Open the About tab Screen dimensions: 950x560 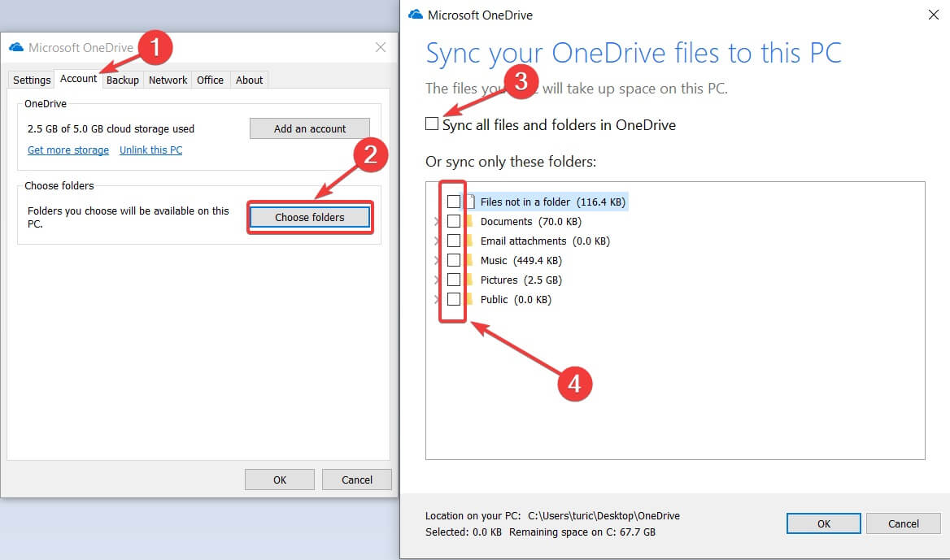click(x=249, y=80)
